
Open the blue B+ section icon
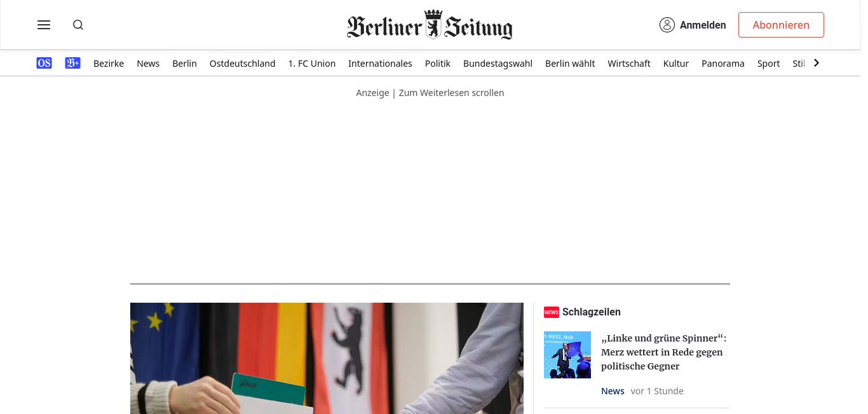point(72,63)
